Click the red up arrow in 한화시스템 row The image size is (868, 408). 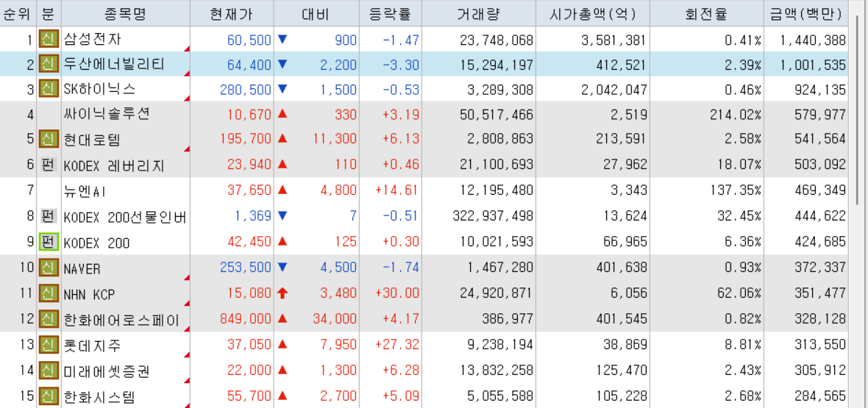click(282, 396)
